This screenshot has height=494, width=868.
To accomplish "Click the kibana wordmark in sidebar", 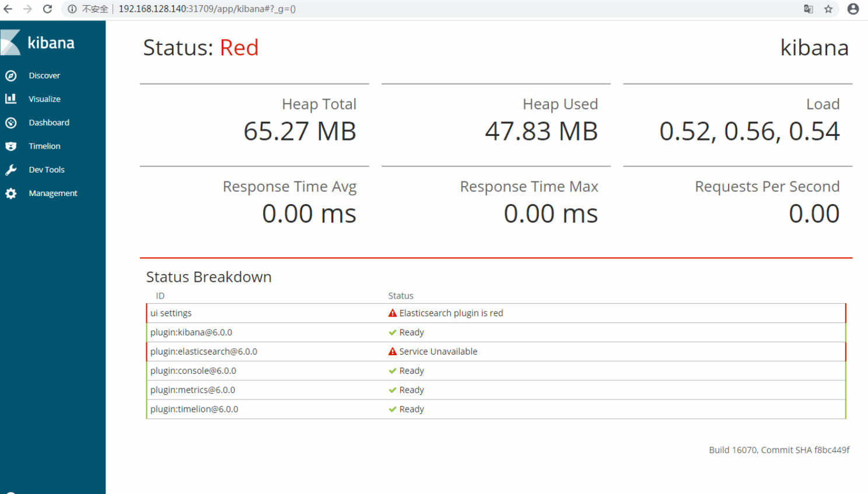I will [x=51, y=43].
